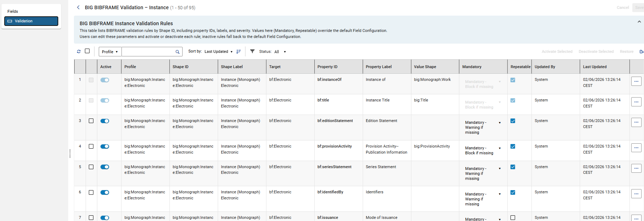Click big:Monograph:Work value shape cell
Screen dimensions: 644x221
(x=432, y=80)
